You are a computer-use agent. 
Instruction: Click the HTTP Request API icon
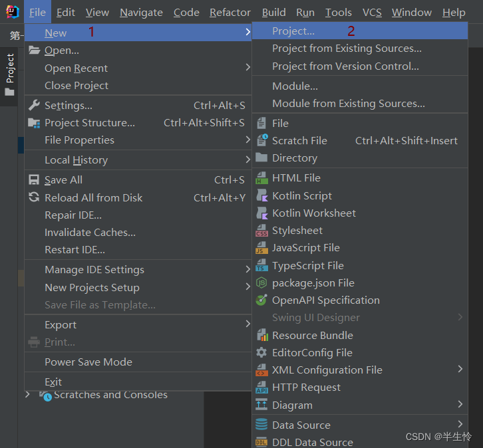click(x=261, y=387)
